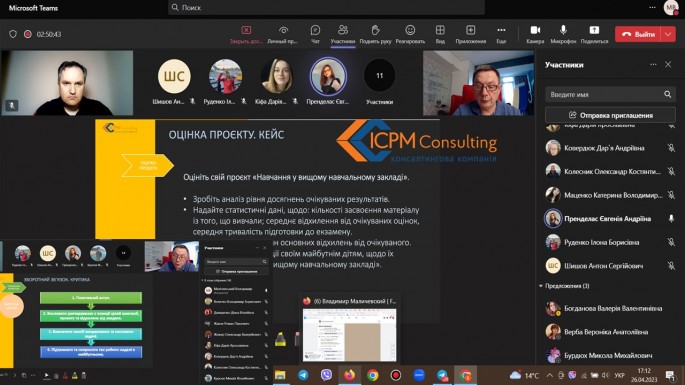Open Zoom from the taskbar
The height and width of the screenshot is (385, 685).
click(x=419, y=375)
